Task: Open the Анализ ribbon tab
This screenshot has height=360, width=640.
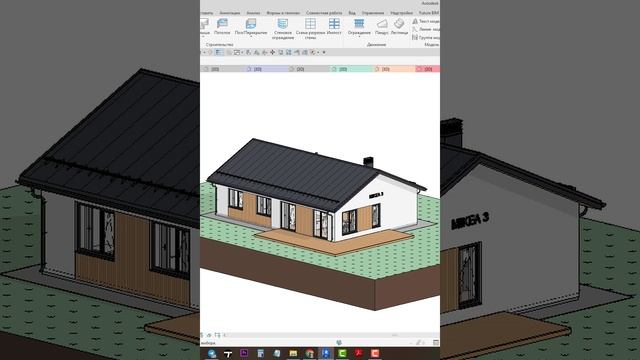Action: [x=253, y=13]
